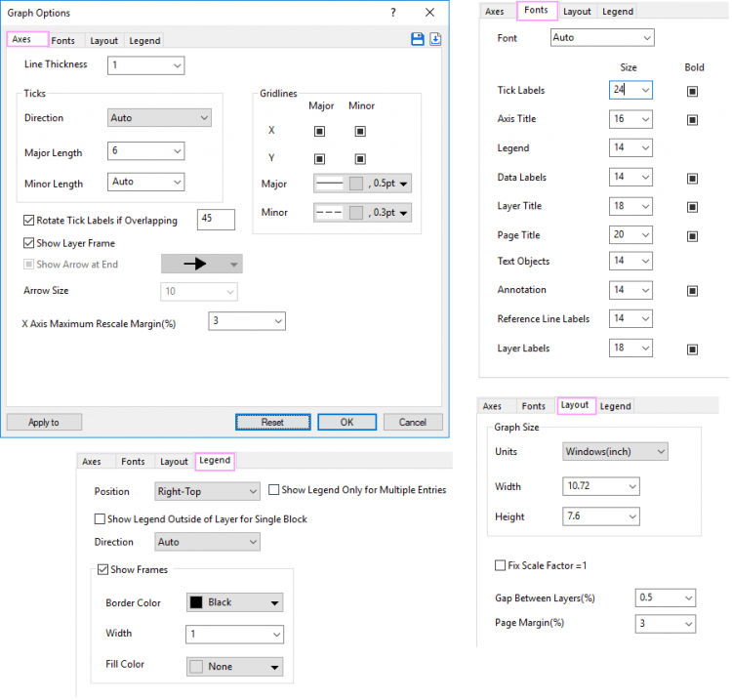The width and height of the screenshot is (732, 700).
Task: Select the Legend tab in the Fonts panel
Action: click(618, 11)
